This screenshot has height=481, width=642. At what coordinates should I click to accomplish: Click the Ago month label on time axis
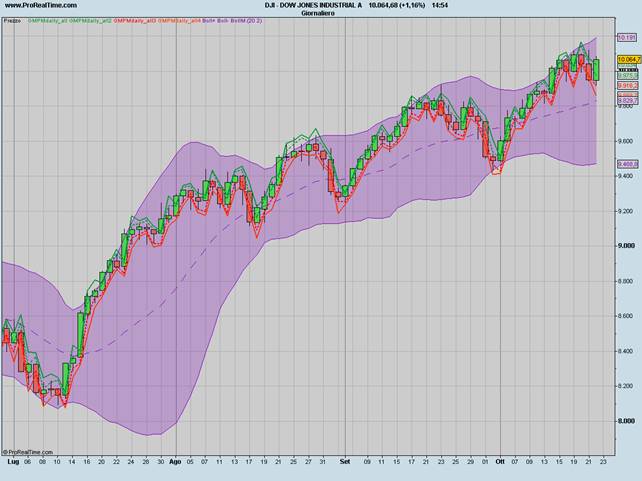coord(175,461)
